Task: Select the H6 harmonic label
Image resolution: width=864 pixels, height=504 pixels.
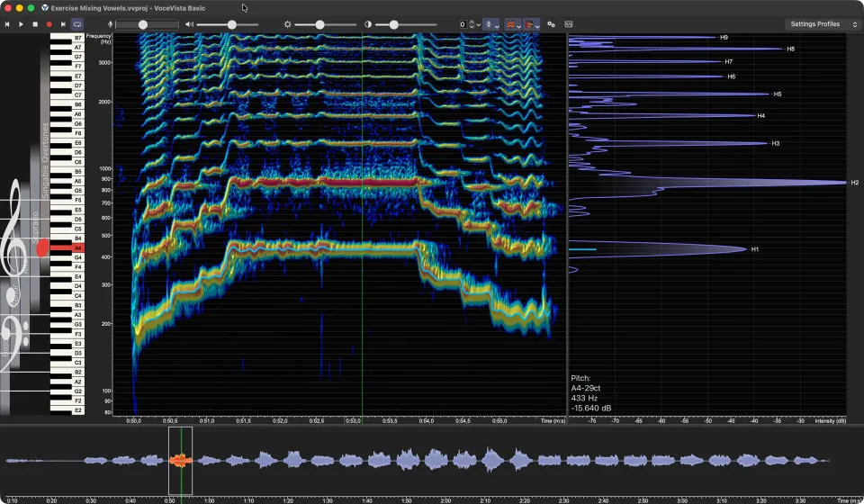Action: tap(731, 76)
